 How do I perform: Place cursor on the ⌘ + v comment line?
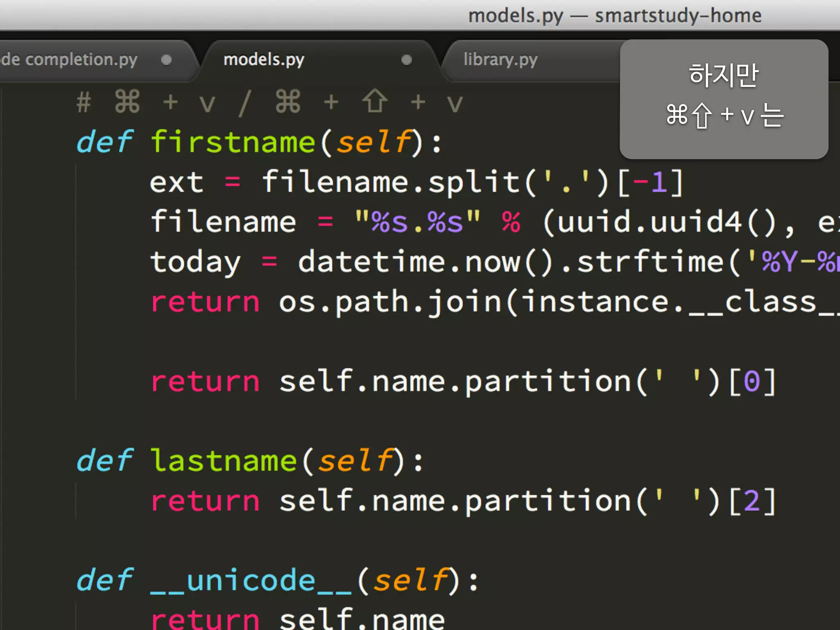[x=269, y=102]
